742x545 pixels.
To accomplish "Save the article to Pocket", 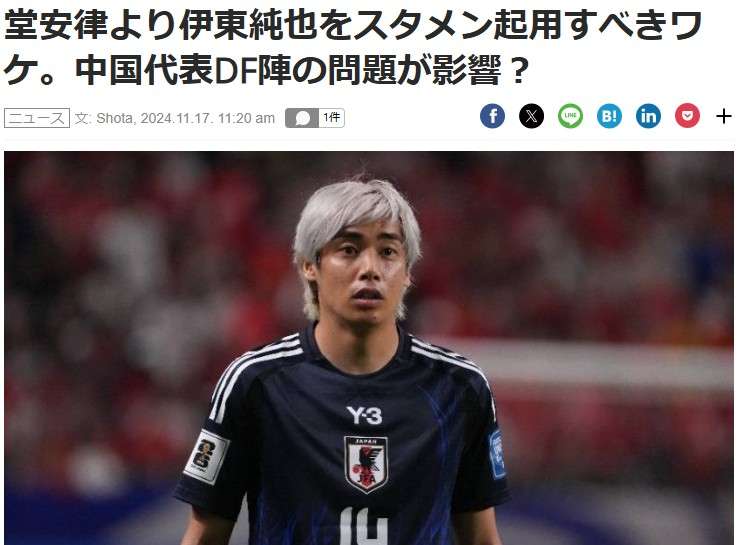I will coord(687,116).
